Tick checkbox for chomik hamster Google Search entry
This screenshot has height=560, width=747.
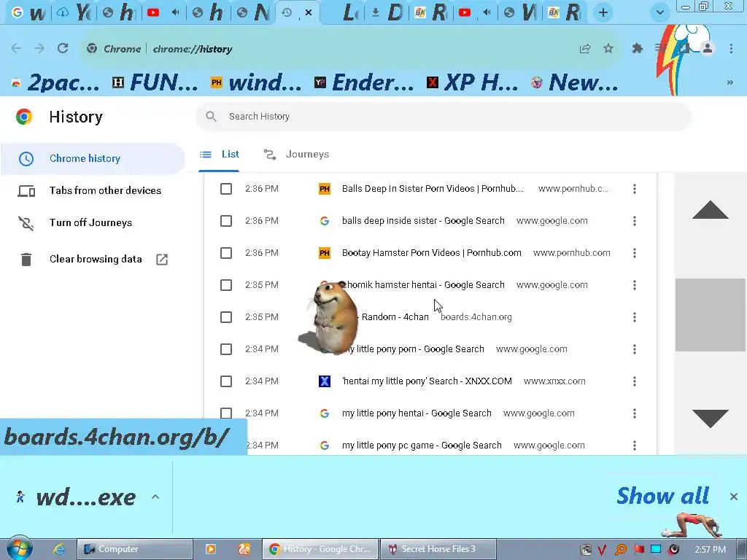[x=226, y=285]
